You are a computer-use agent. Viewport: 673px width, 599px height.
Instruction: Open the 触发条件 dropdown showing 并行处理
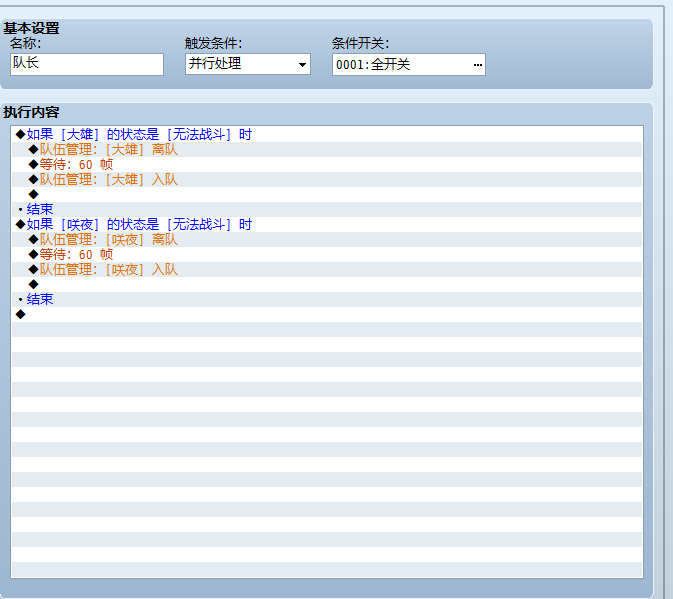[x=248, y=64]
